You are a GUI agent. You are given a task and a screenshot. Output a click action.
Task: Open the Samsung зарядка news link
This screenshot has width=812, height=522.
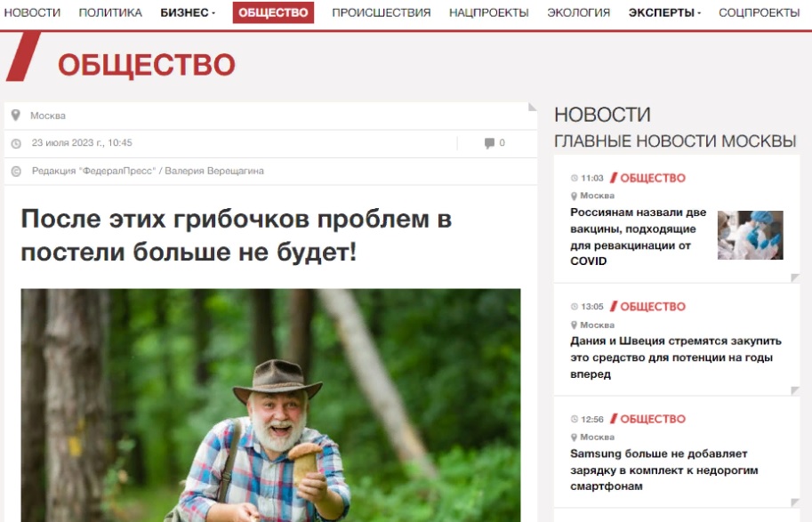tap(663, 470)
